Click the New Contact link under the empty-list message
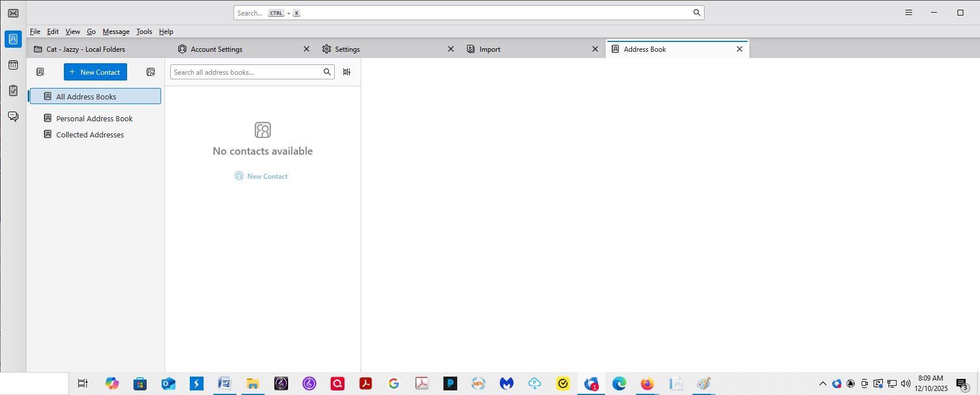Image resolution: width=980 pixels, height=395 pixels. click(261, 177)
